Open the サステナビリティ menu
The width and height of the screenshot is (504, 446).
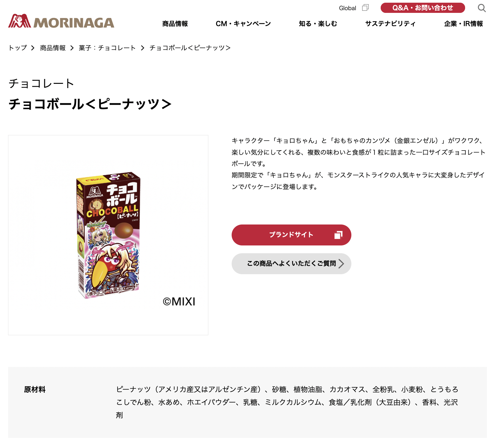point(390,24)
